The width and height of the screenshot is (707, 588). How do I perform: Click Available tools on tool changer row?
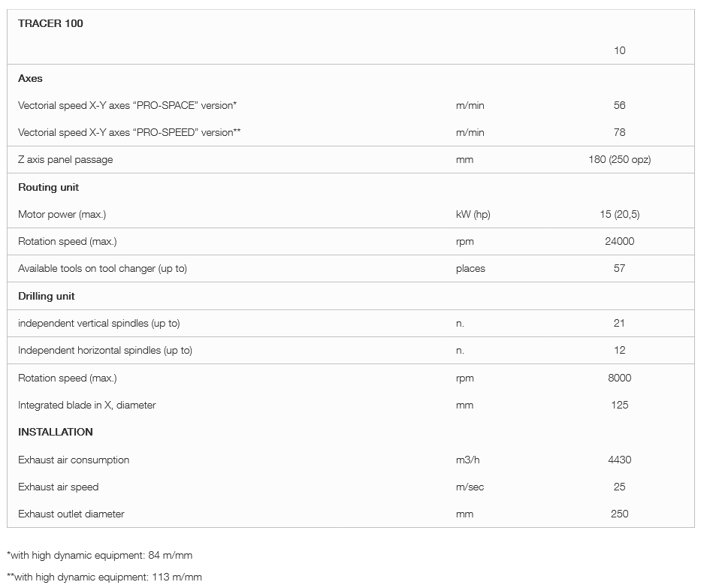tap(351, 269)
